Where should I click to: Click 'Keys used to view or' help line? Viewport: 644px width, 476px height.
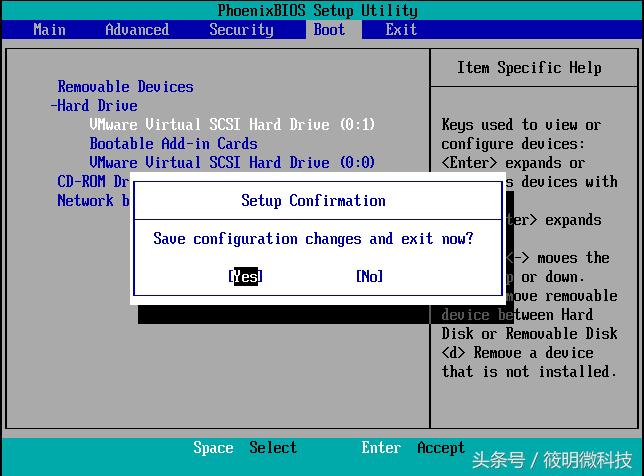[x=521, y=124]
